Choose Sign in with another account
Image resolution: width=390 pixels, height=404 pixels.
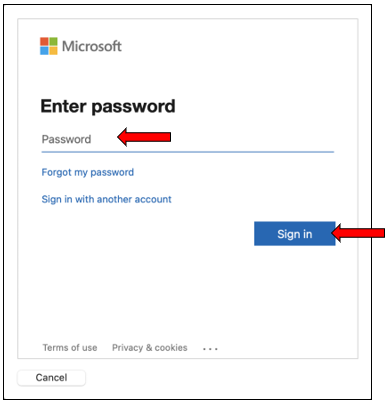106,199
